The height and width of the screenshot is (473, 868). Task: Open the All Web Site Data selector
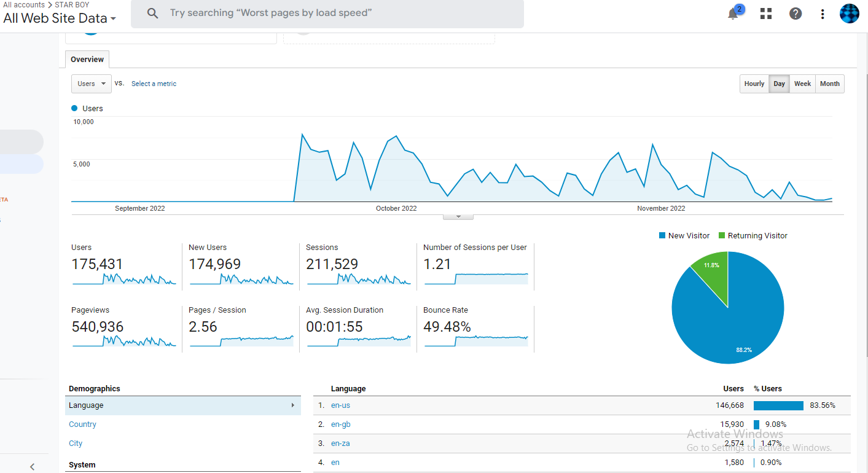[x=60, y=19]
